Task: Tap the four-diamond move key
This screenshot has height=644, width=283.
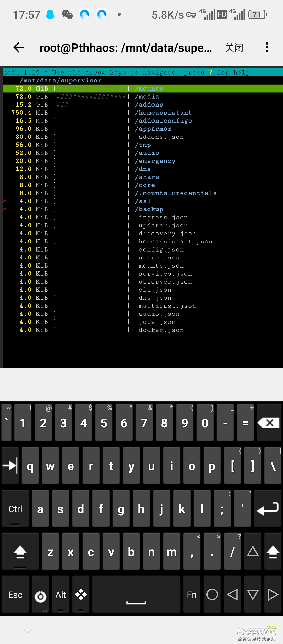Action: 81,594
